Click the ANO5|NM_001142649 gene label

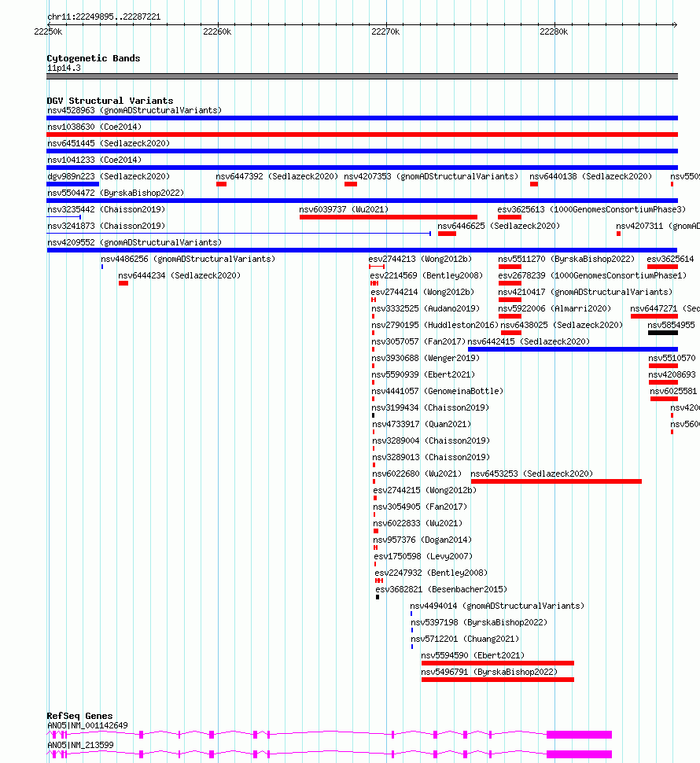[x=87, y=725]
